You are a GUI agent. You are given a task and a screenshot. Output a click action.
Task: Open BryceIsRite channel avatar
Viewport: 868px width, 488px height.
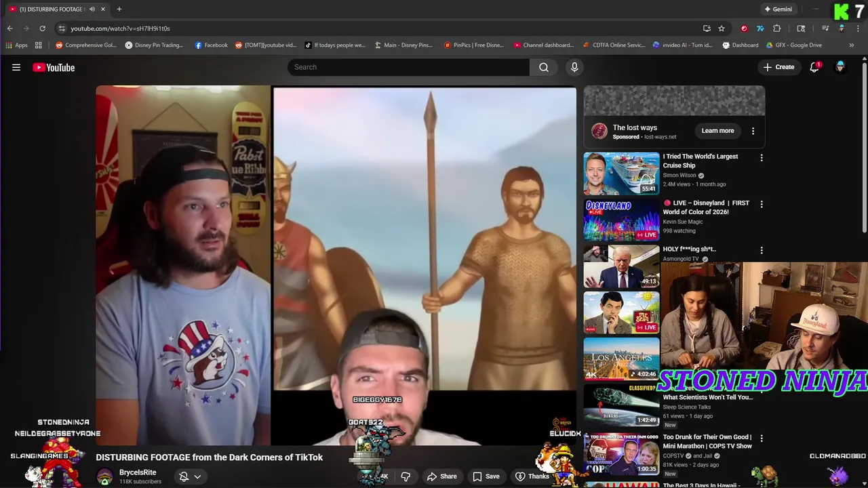tap(104, 476)
